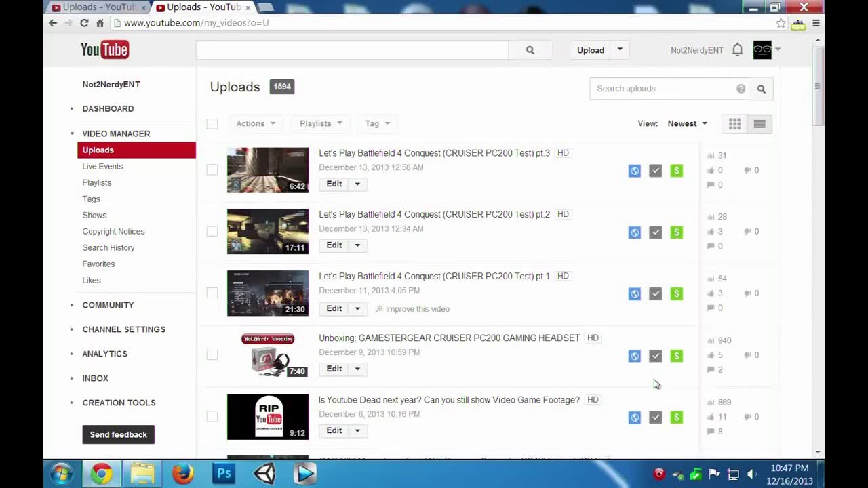868x488 pixels.
Task: Check the Battlefield 4 pt.2 video checkbox
Action: tap(212, 231)
